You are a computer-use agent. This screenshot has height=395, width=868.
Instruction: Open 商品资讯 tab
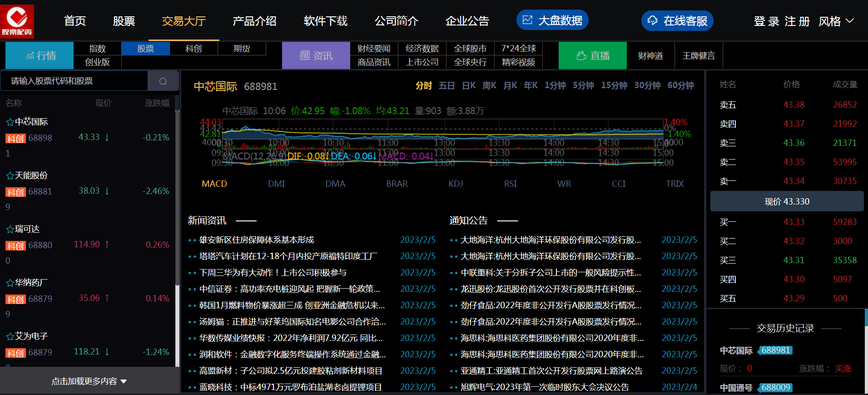click(374, 62)
